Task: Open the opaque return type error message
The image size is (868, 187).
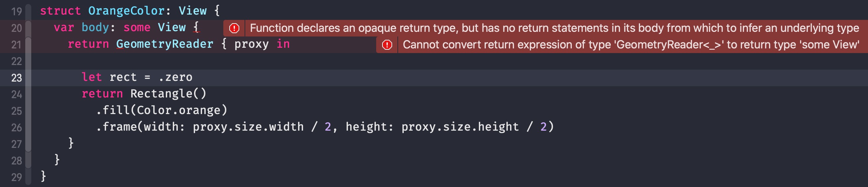Action: [x=554, y=28]
